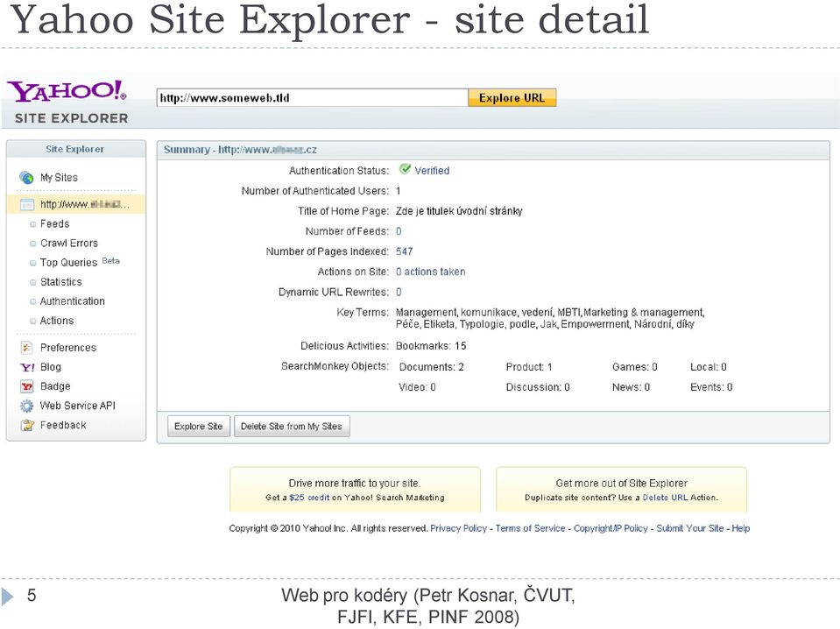This screenshot has width=840, height=629.
Task: Click the Discussion: 0 text
Action: (x=538, y=387)
